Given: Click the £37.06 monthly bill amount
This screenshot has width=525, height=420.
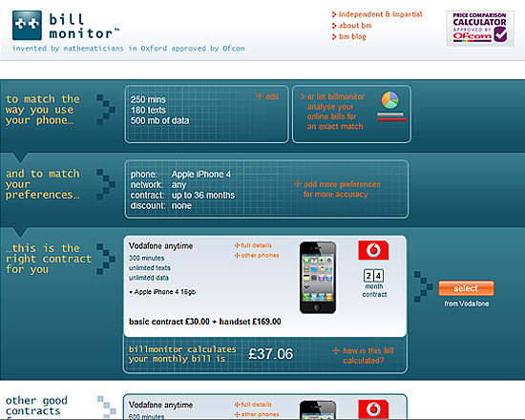Looking at the screenshot, I should pyautogui.click(x=270, y=354).
